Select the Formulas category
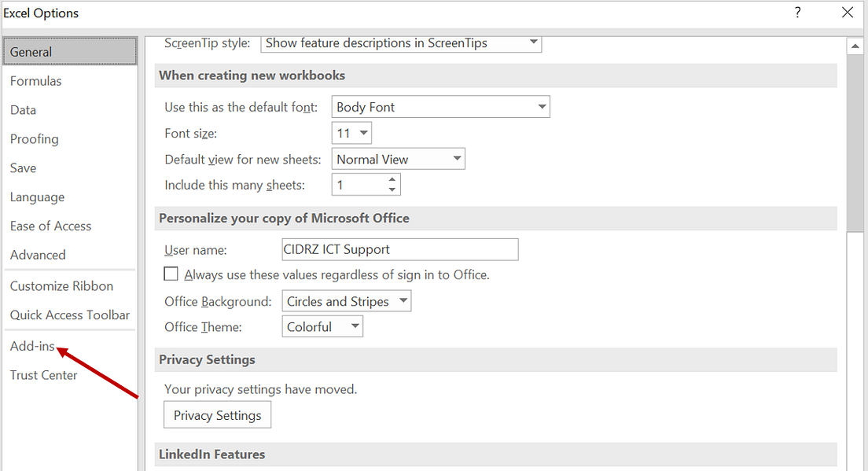This screenshot has width=868, height=471. pos(35,80)
